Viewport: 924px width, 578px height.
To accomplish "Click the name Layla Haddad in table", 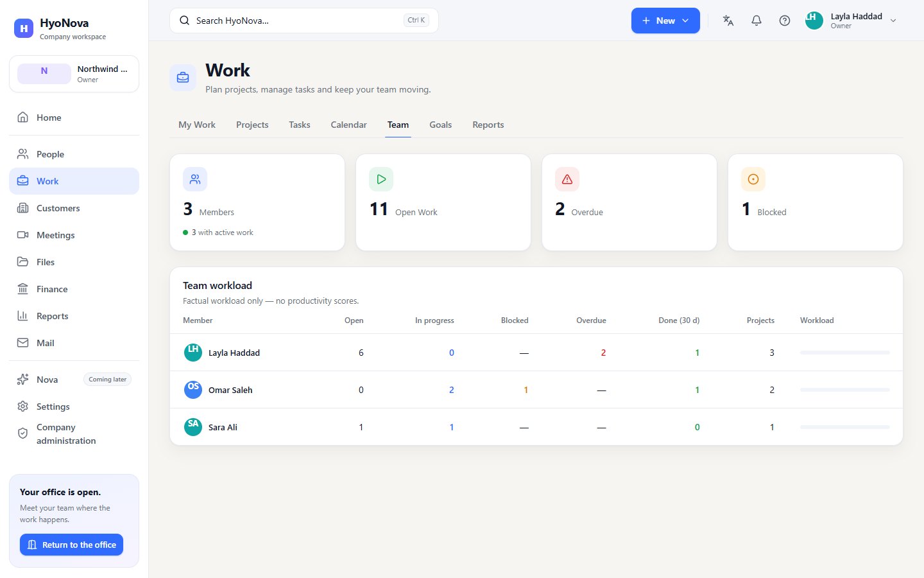I will coord(234,353).
